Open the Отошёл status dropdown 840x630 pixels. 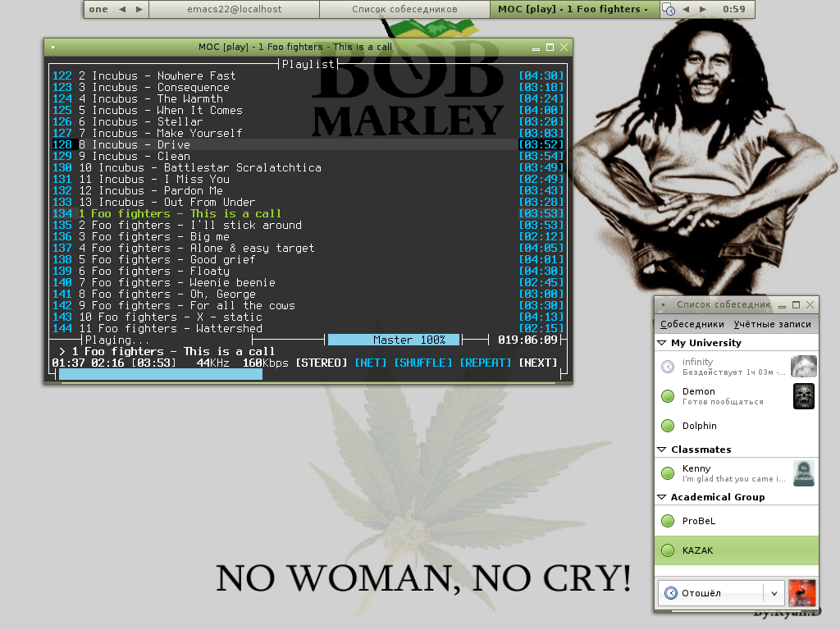[x=721, y=593]
